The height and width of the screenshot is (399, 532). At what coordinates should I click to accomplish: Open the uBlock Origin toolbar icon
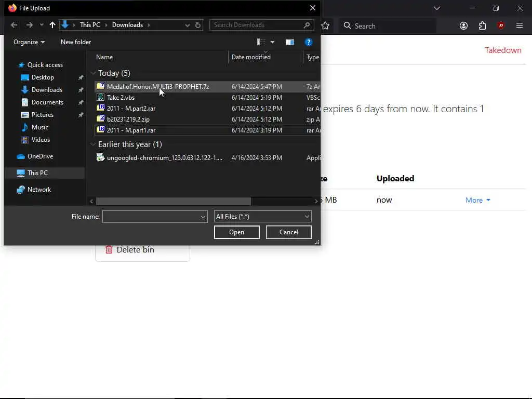click(501, 25)
